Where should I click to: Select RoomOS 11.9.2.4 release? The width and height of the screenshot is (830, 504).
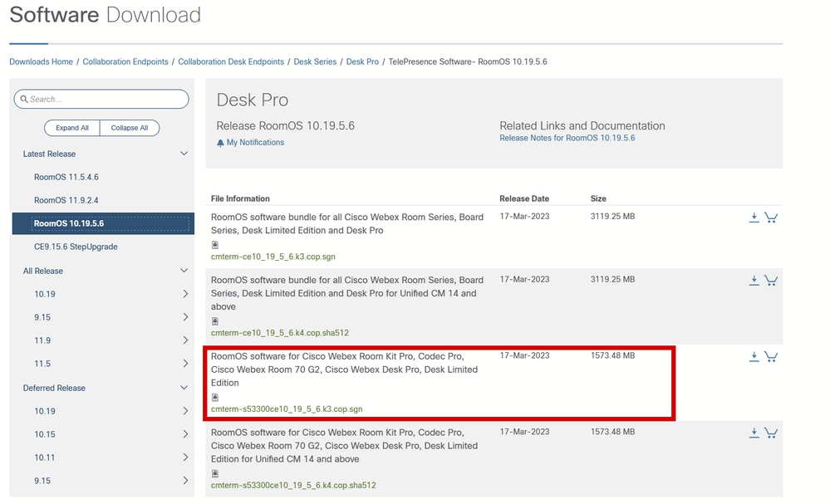(x=66, y=200)
